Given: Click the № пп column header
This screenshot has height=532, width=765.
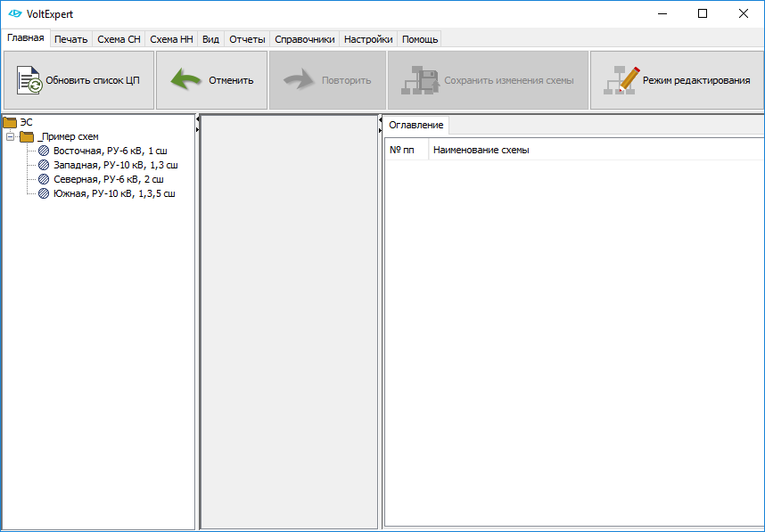Looking at the screenshot, I should coord(407,150).
